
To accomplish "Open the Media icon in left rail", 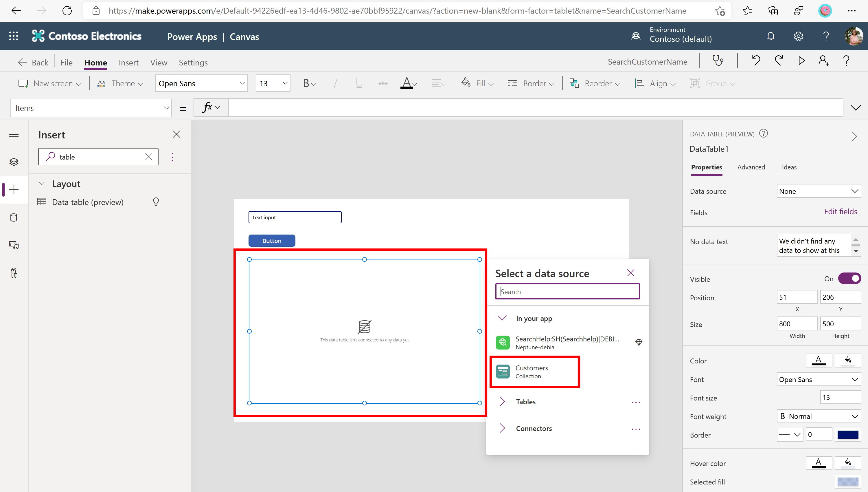I will tap(14, 245).
